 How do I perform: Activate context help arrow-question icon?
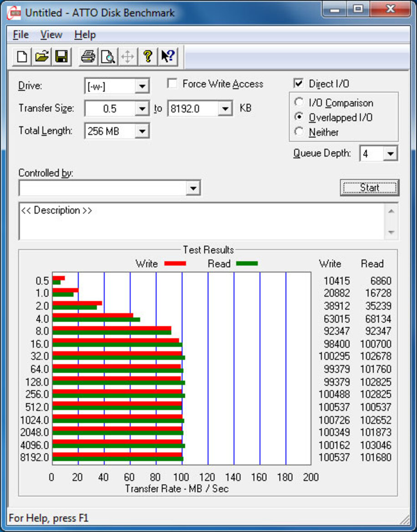click(x=168, y=56)
